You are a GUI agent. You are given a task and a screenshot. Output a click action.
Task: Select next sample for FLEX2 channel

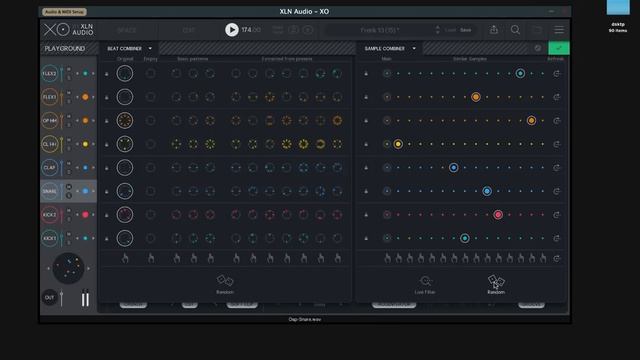(93, 73)
